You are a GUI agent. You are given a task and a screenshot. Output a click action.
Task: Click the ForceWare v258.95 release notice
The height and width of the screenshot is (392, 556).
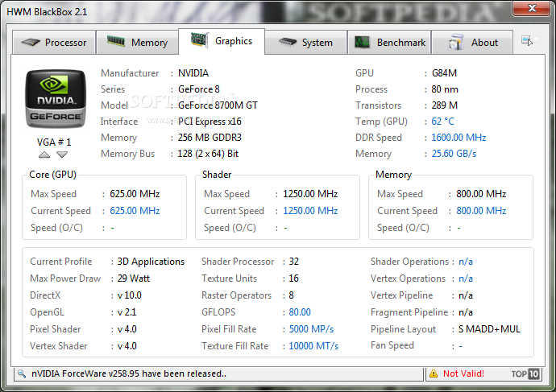click(129, 373)
